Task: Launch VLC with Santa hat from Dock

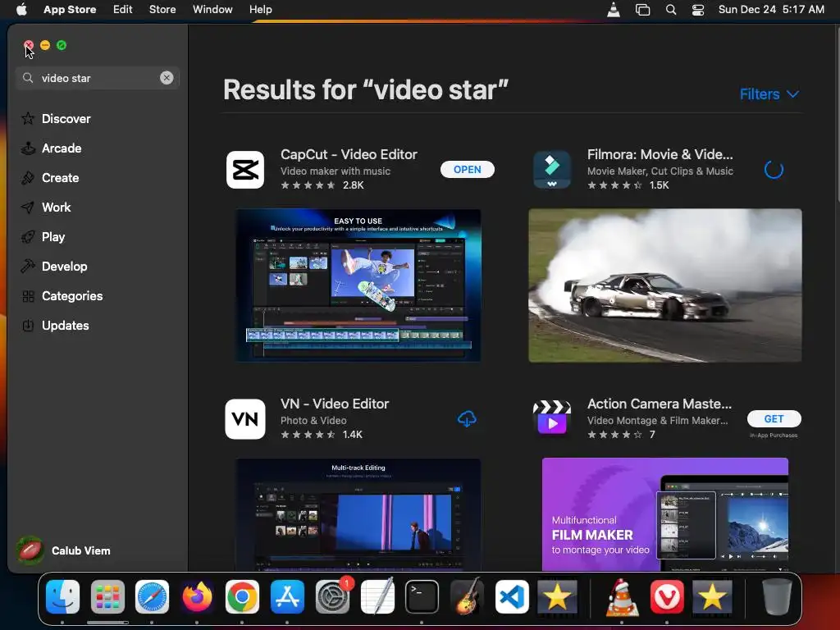Action: pyautogui.click(x=622, y=596)
